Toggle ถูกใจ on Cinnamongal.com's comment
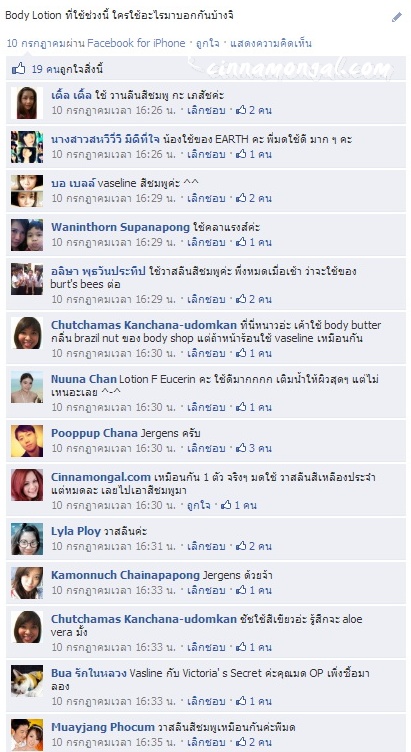The width and height of the screenshot is (411, 752). 198,505
